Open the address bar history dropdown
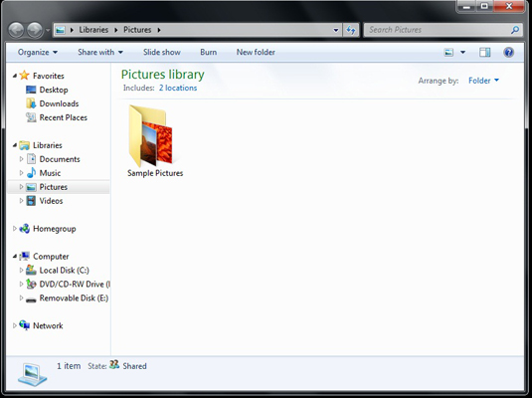The width and height of the screenshot is (532, 398). (335, 30)
